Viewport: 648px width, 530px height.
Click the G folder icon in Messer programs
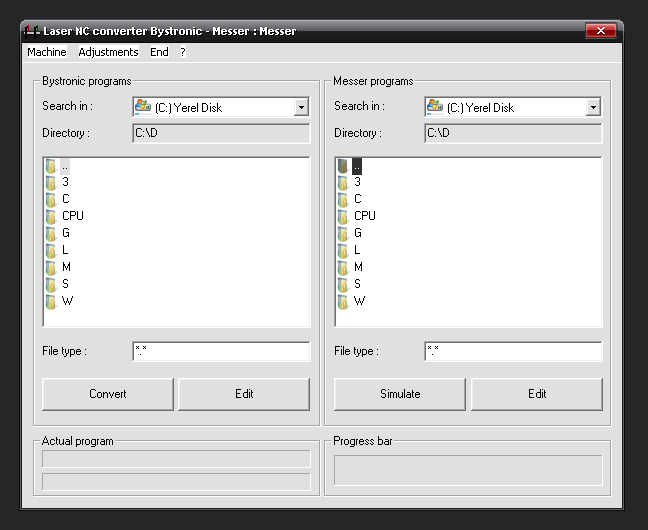coord(343,233)
